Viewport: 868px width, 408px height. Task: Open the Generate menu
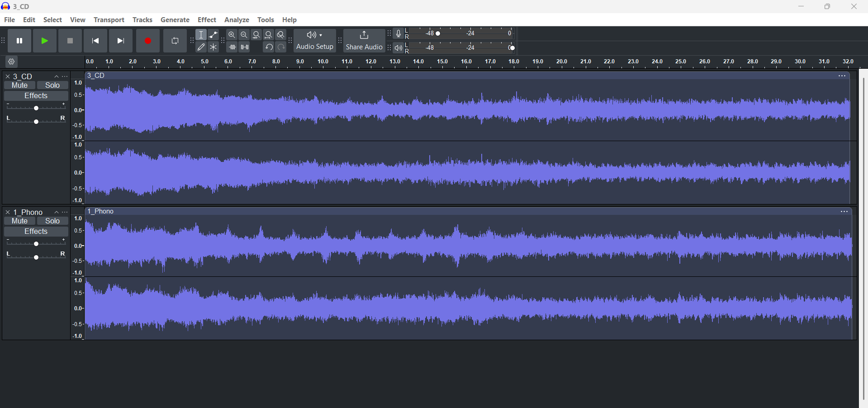pos(175,20)
